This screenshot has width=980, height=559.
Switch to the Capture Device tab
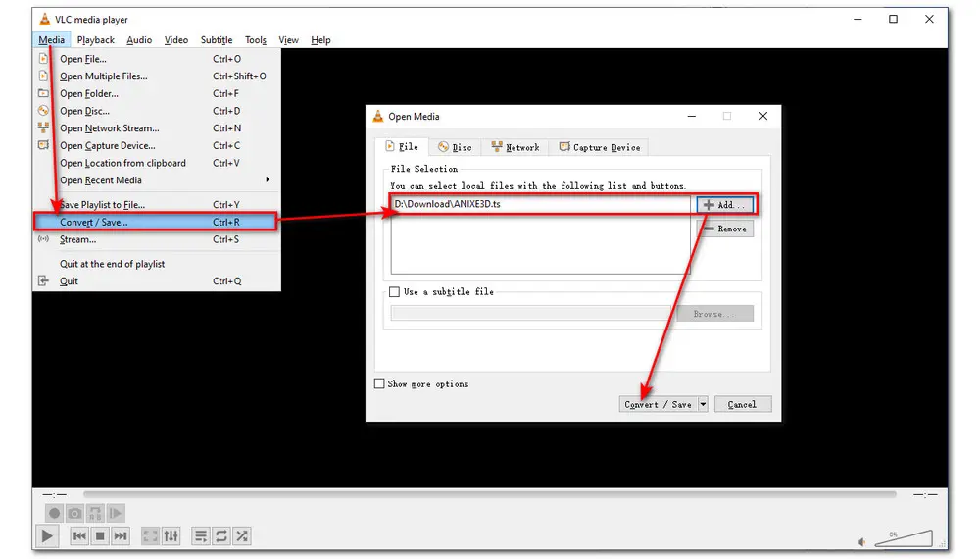[600, 147]
